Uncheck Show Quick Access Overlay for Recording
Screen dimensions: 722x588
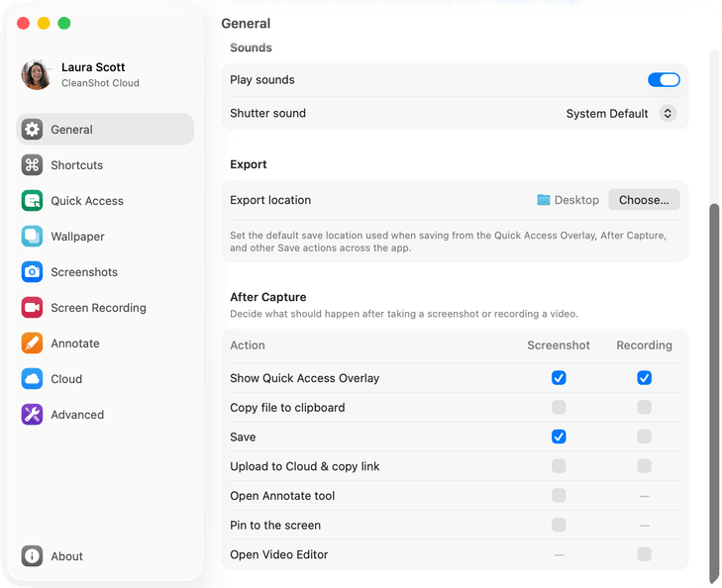[644, 378]
